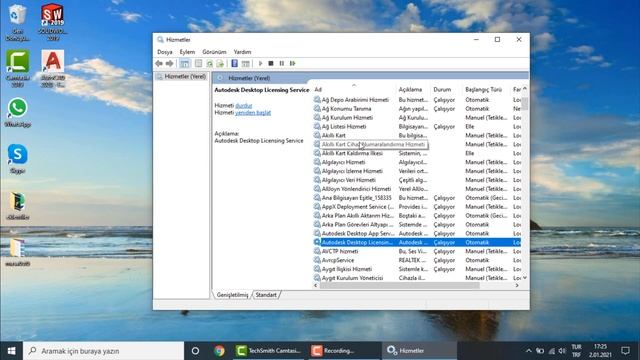Select the Akıllı Kart service row
This screenshot has width=640, height=360.
(x=416, y=136)
